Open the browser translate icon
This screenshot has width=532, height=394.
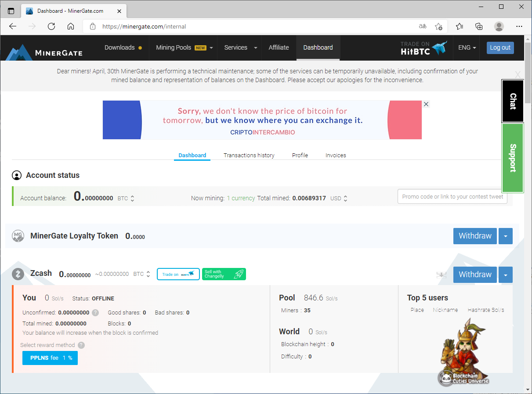click(x=423, y=26)
